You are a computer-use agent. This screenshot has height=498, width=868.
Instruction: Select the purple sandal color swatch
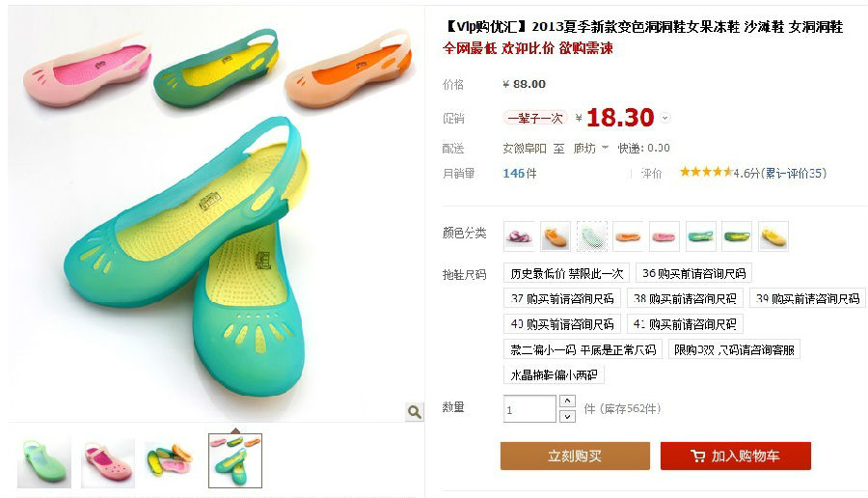pos(519,236)
